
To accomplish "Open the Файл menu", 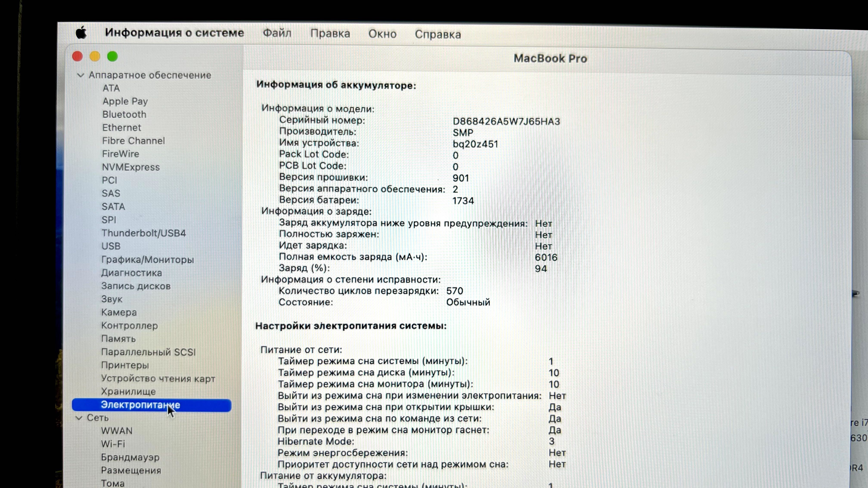I will [x=277, y=33].
